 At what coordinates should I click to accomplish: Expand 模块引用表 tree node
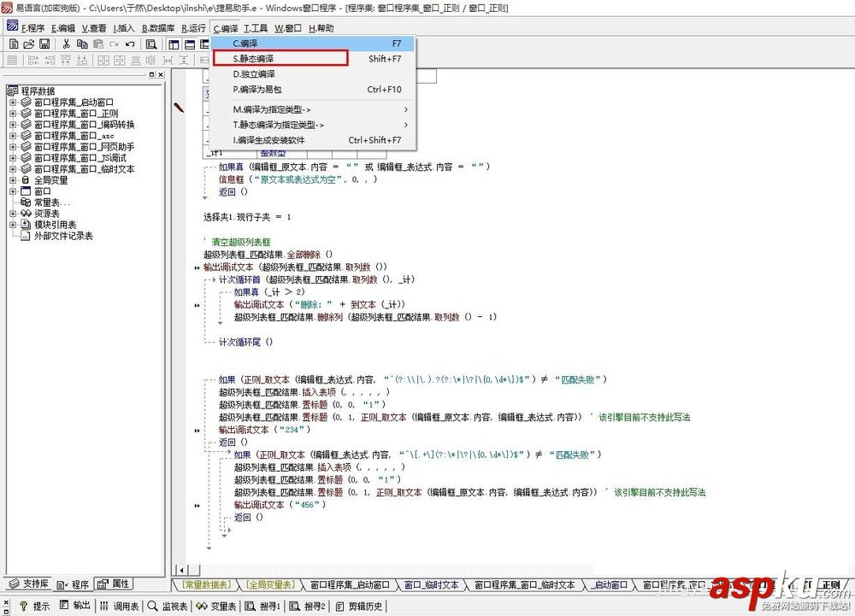13,225
